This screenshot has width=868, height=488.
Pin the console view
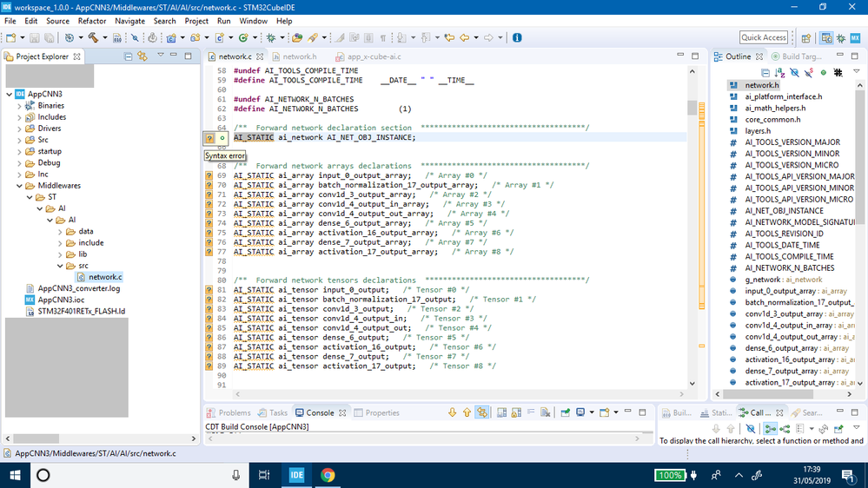coord(565,412)
